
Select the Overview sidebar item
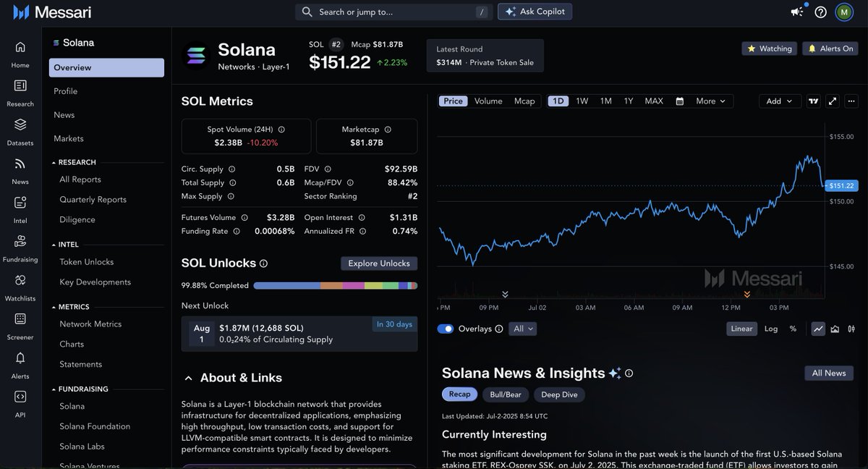click(x=106, y=67)
